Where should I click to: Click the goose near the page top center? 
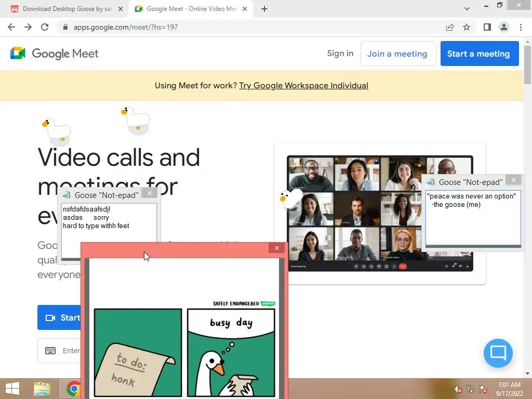[136, 120]
